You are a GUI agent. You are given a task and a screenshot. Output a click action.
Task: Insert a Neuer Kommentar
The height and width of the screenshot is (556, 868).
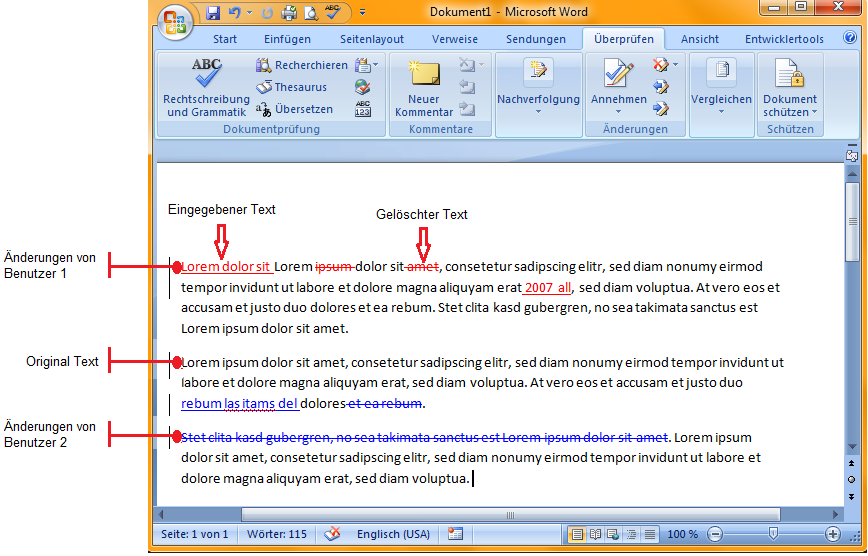(424, 88)
